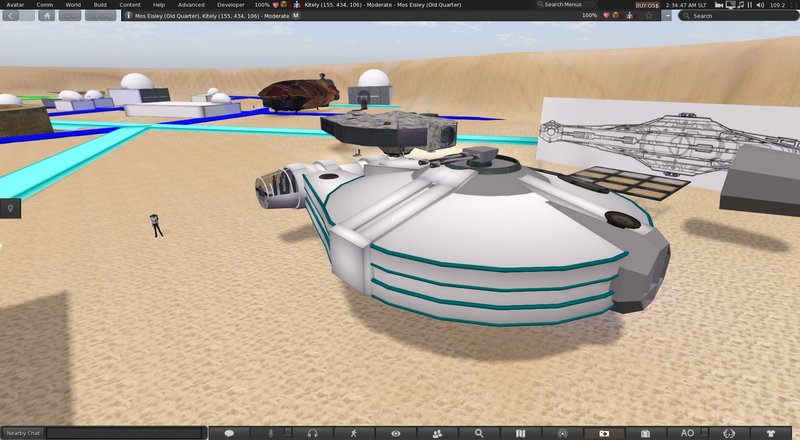800x440 pixels.
Task: Open voice settings headphones icon
Action: 312,433
